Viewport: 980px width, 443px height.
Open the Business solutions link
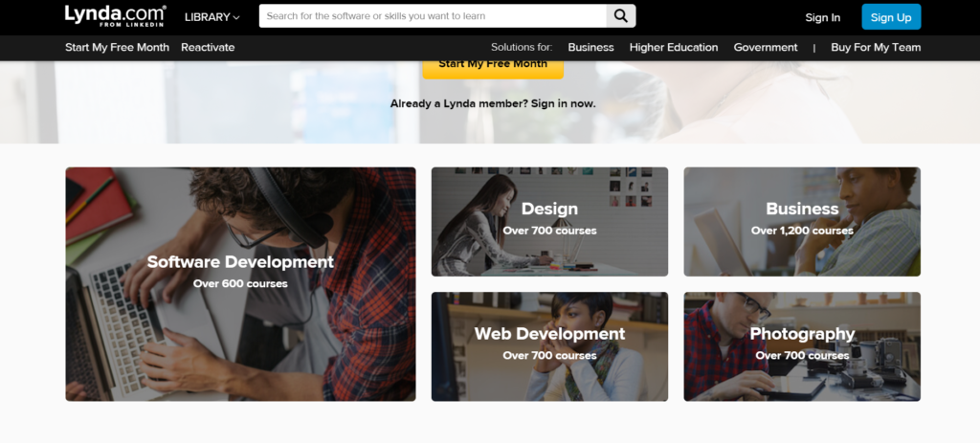point(590,48)
